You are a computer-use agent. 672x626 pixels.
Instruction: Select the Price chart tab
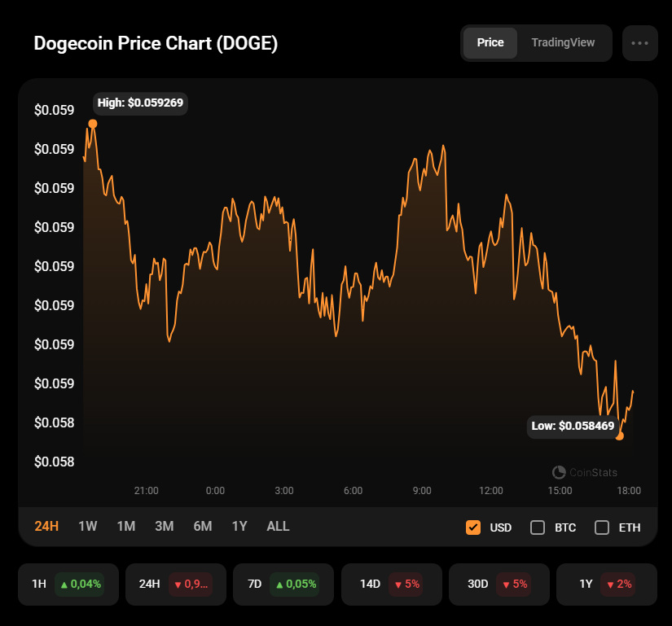[490, 43]
